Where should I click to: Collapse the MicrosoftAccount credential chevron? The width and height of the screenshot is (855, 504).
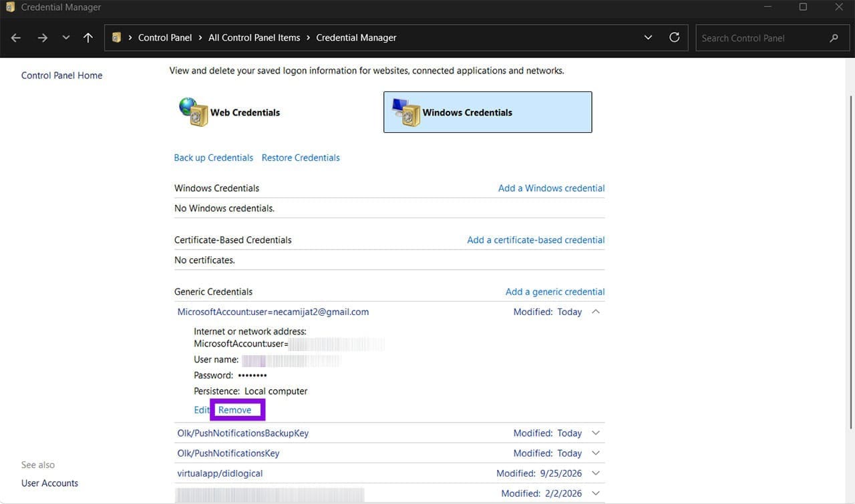596,312
